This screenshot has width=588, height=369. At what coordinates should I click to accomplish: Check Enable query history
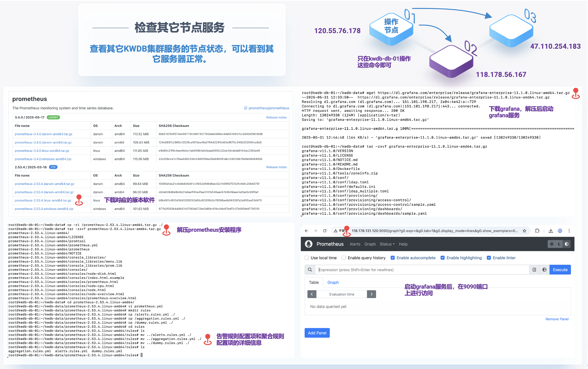(344, 258)
